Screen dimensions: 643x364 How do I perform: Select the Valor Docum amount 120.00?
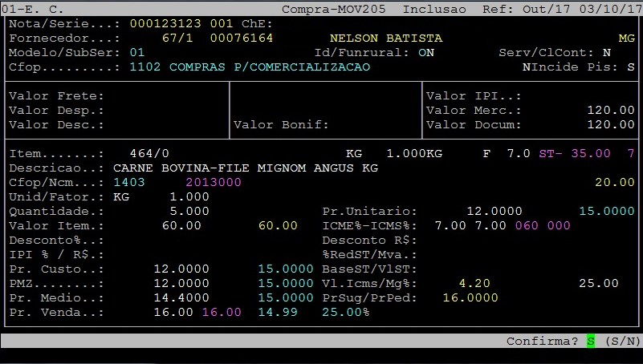pyautogui.click(x=610, y=125)
